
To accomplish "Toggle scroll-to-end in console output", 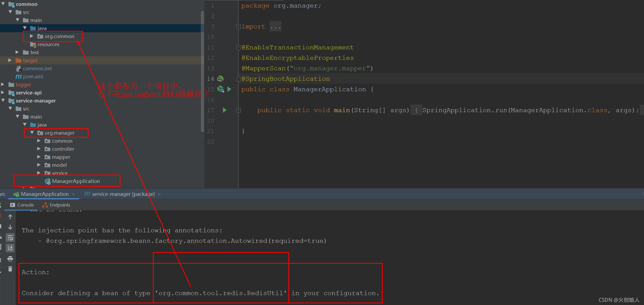I will pyautogui.click(x=10, y=247).
